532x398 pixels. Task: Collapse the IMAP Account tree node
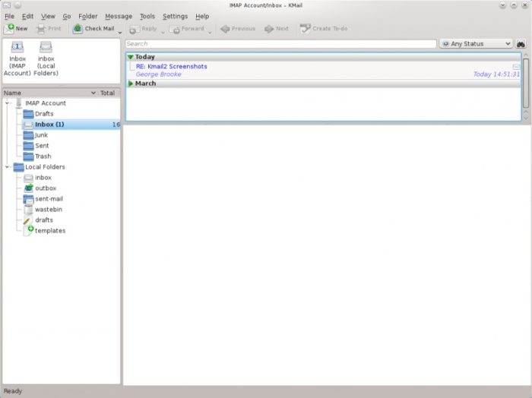pos(8,103)
